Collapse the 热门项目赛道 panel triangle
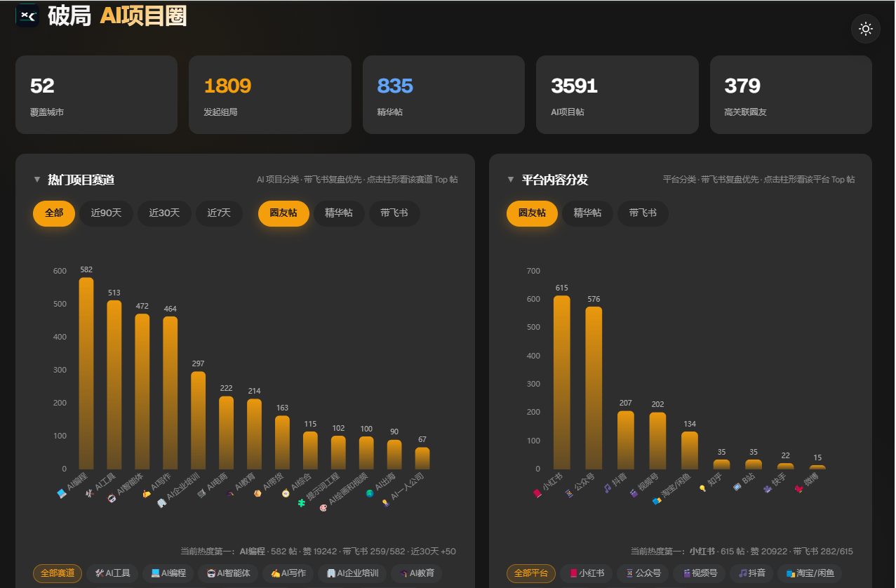 pyautogui.click(x=37, y=180)
